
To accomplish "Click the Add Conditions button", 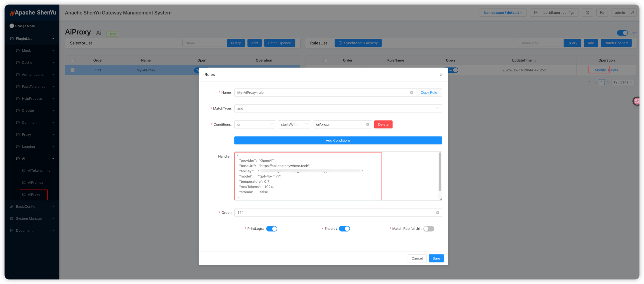I will point(338,140).
